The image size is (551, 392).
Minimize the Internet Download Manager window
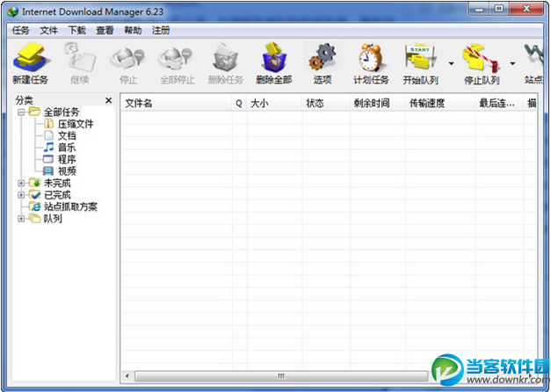click(479, 9)
